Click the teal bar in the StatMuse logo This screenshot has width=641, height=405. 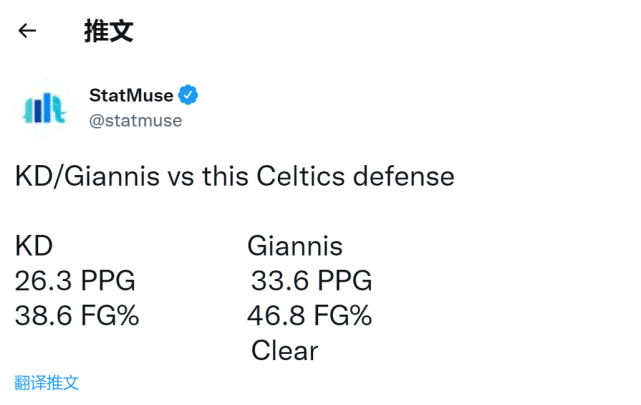(29, 112)
